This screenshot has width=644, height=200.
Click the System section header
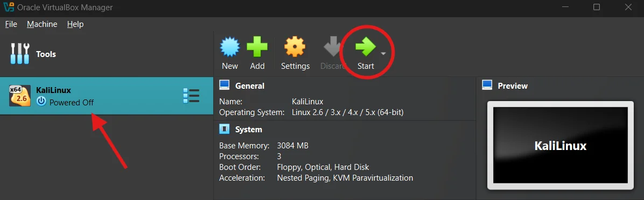248,130
